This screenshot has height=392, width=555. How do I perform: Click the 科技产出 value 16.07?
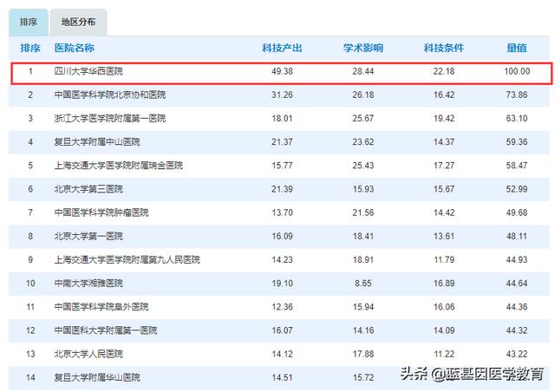click(282, 330)
